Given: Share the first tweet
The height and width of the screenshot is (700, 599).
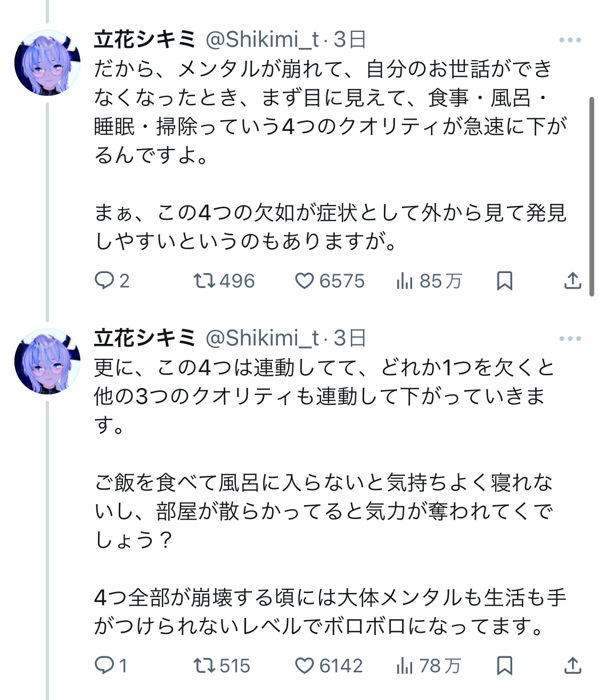Looking at the screenshot, I should pos(572,281).
